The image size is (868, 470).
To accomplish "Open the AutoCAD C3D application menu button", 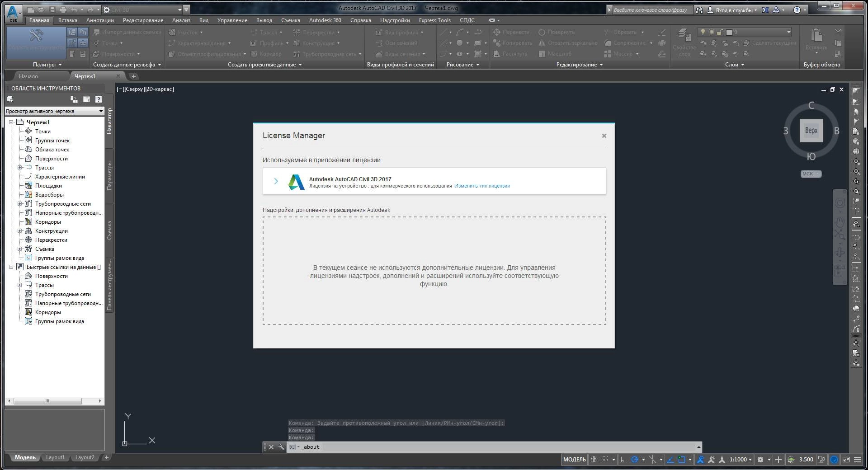I will tap(13, 13).
